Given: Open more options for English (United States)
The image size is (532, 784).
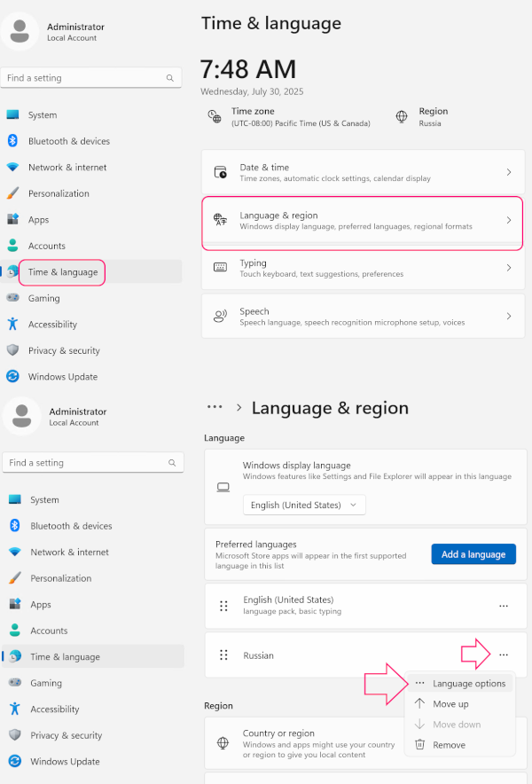Looking at the screenshot, I should click(x=504, y=606).
